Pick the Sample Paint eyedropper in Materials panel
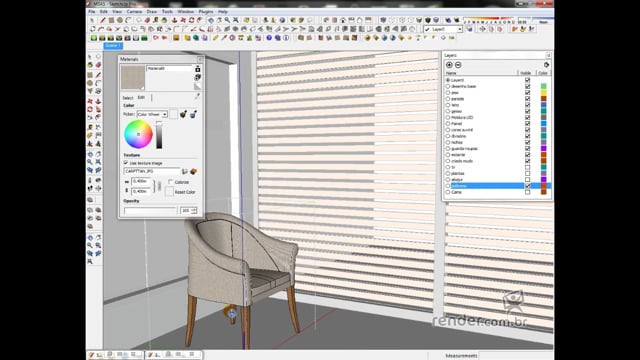This screenshot has width=640, height=360. click(x=197, y=97)
